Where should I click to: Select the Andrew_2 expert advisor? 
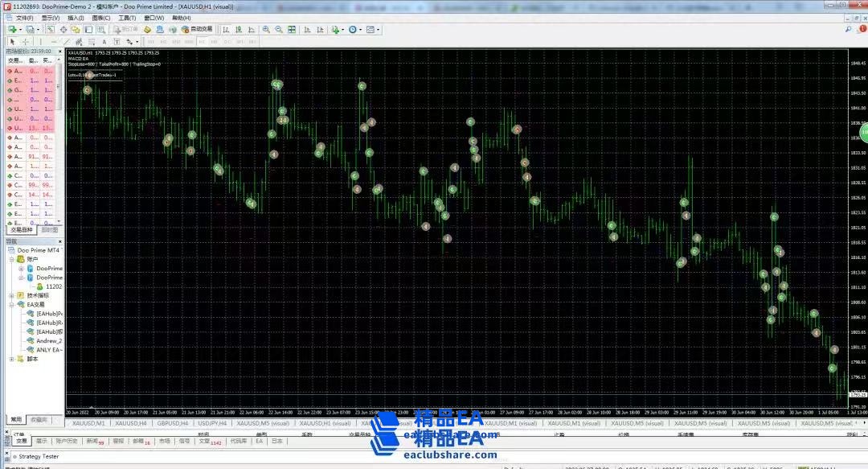coord(48,340)
